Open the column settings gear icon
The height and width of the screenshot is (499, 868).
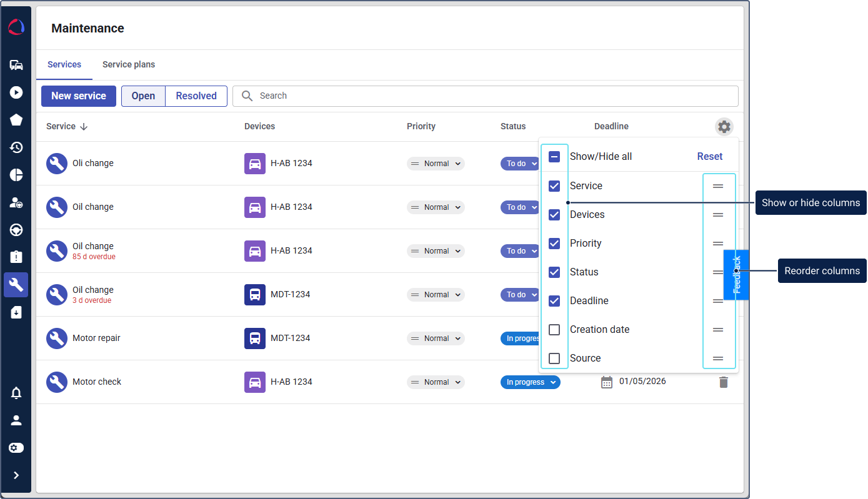724,127
